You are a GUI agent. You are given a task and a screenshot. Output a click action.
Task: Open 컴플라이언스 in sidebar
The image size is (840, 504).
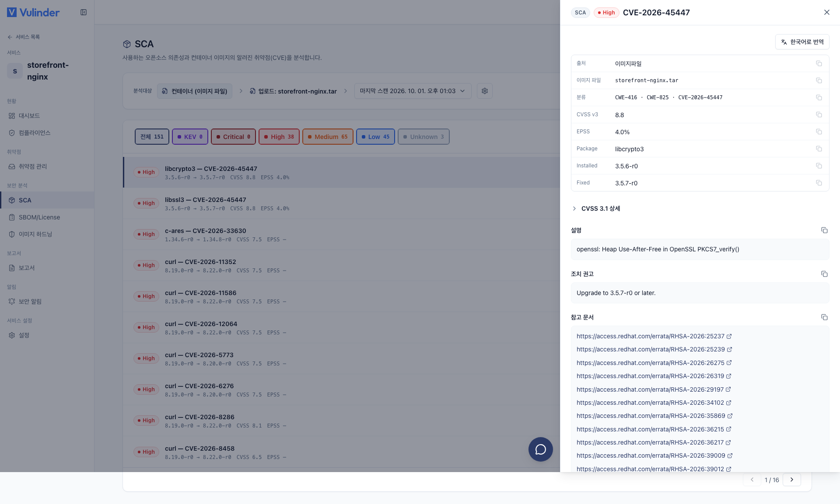click(47, 133)
